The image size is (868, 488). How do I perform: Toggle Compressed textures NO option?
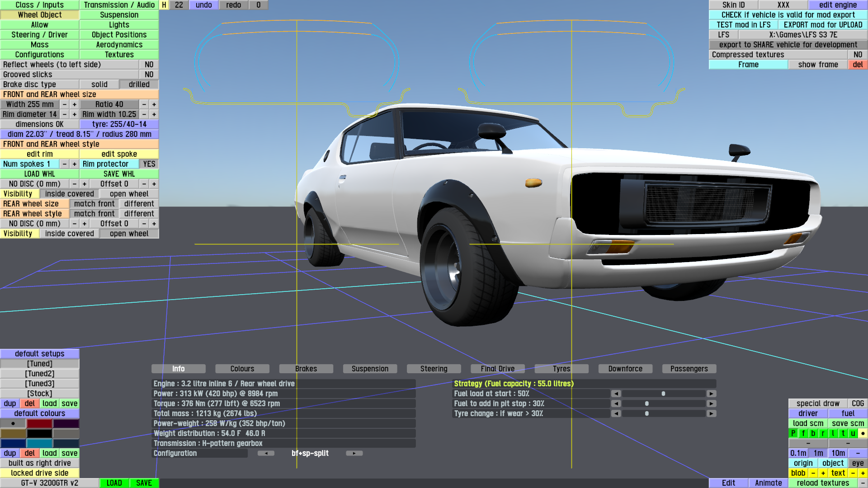(x=858, y=55)
